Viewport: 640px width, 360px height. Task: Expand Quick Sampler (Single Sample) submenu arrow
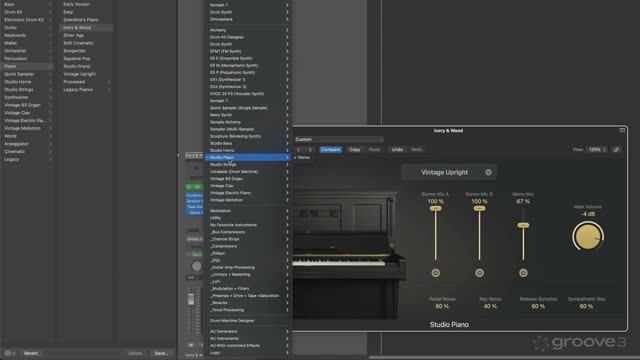(x=287, y=108)
